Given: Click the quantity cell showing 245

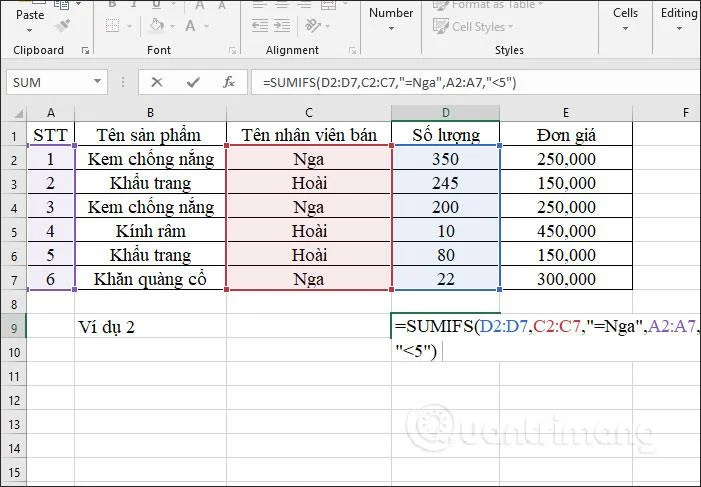Looking at the screenshot, I should coord(445,182).
